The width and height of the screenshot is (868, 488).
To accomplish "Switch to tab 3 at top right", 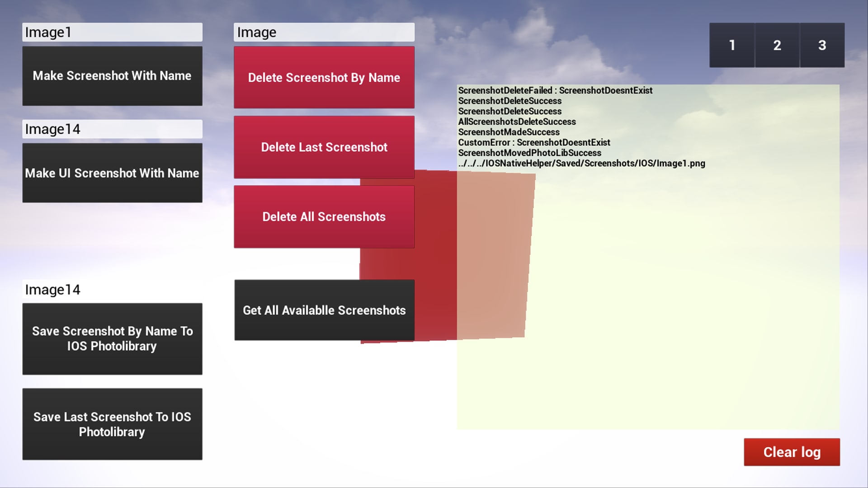I will coord(822,45).
